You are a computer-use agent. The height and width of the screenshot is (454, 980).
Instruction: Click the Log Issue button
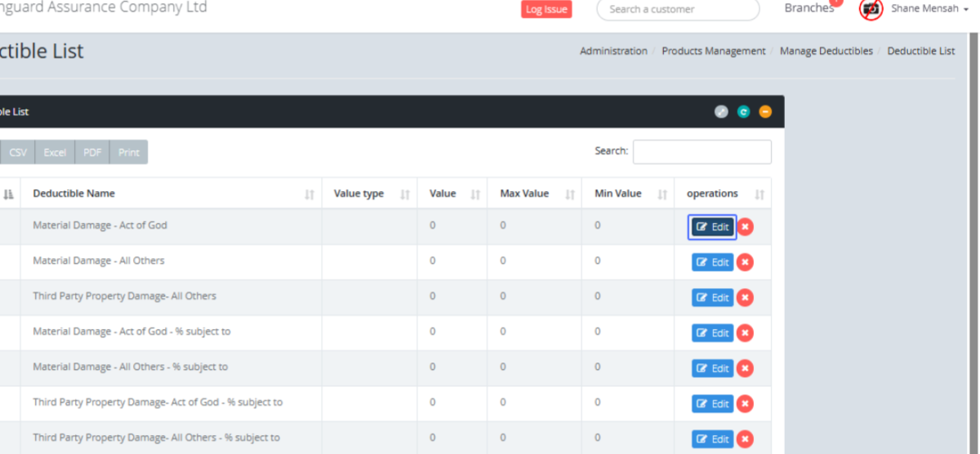546,9
